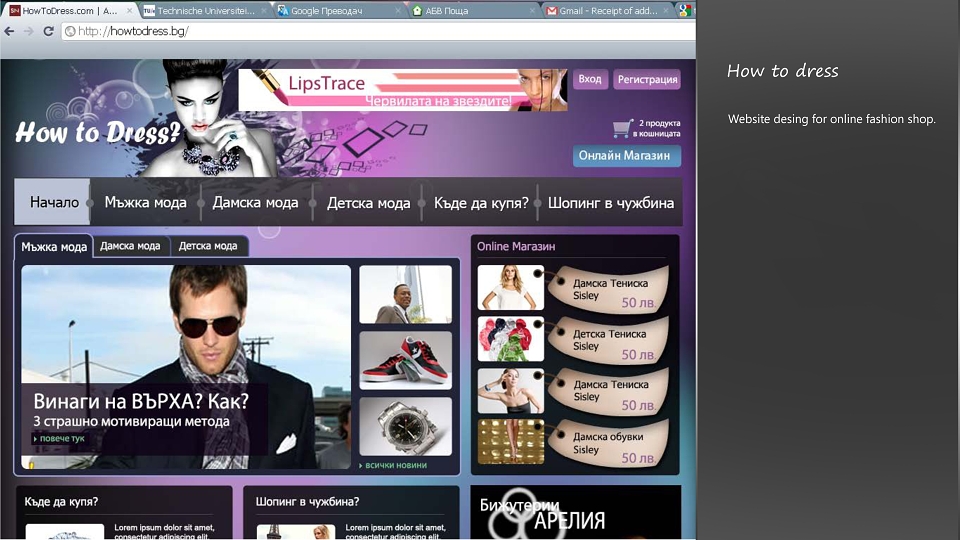Click the Online Магазин panel heading

pyautogui.click(x=516, y=246)
